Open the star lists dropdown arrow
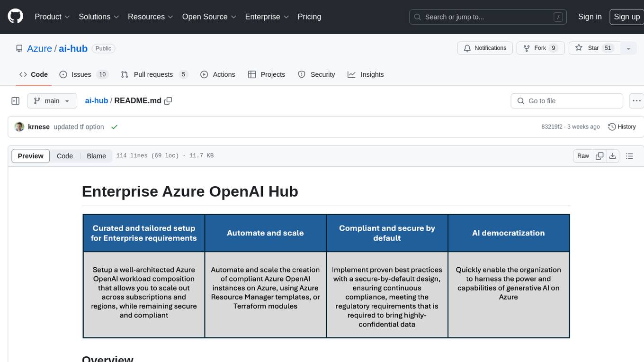 [628, 48]
